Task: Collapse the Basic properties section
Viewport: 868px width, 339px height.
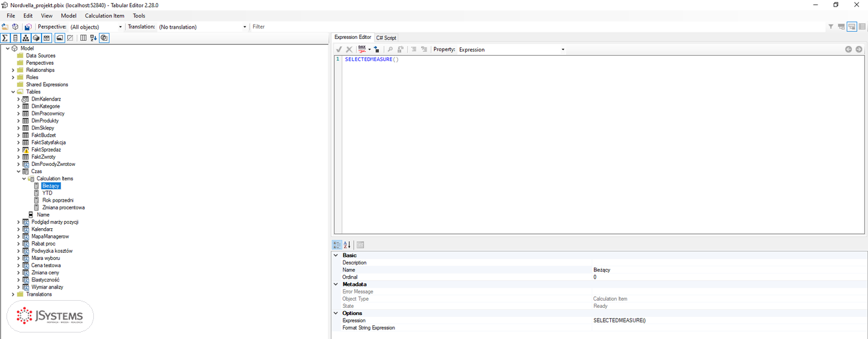Action: (336, 255)
